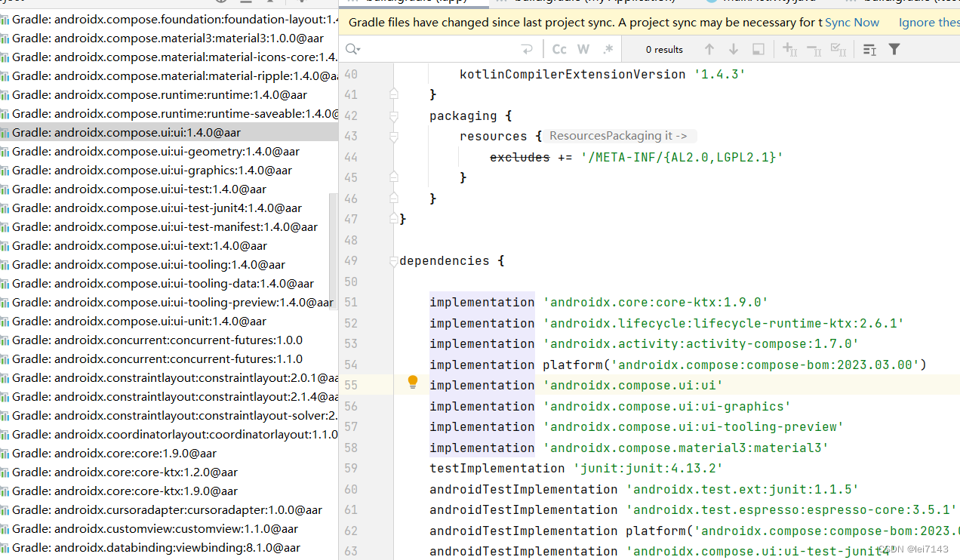This screenshot has height=560, width=960.
Task: Collapse the dependencies block fold arrow
Action: tap(392, 260)
